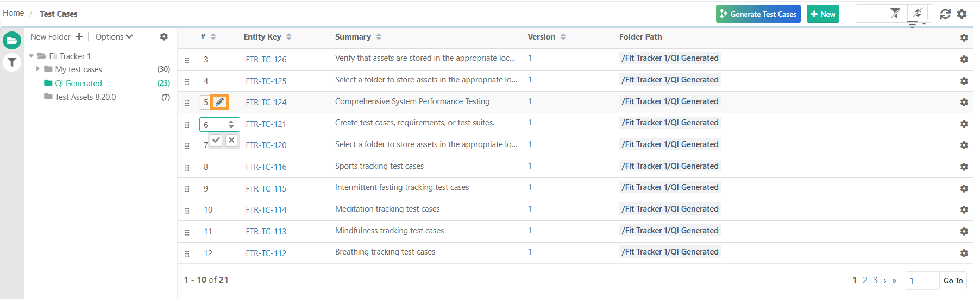
Task: Open the folder view in left sidebar
Action: (x=12, y=40)
